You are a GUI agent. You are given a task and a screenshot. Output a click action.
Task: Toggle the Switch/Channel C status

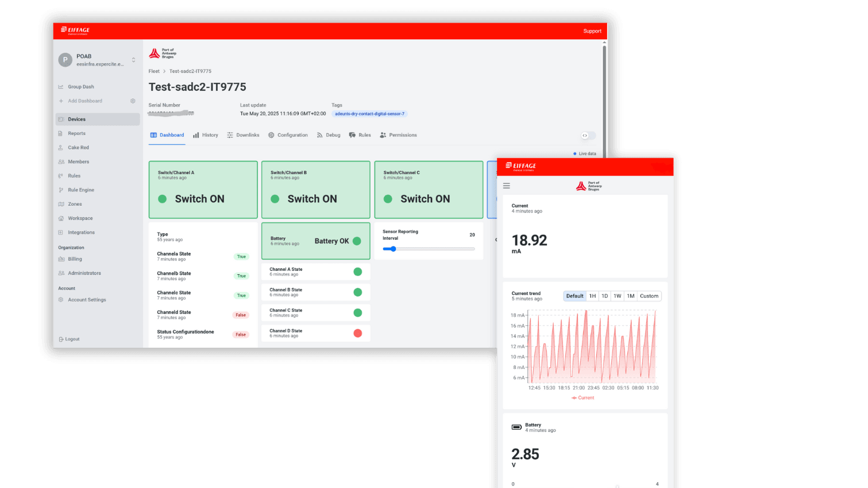[x=429, y=190]
